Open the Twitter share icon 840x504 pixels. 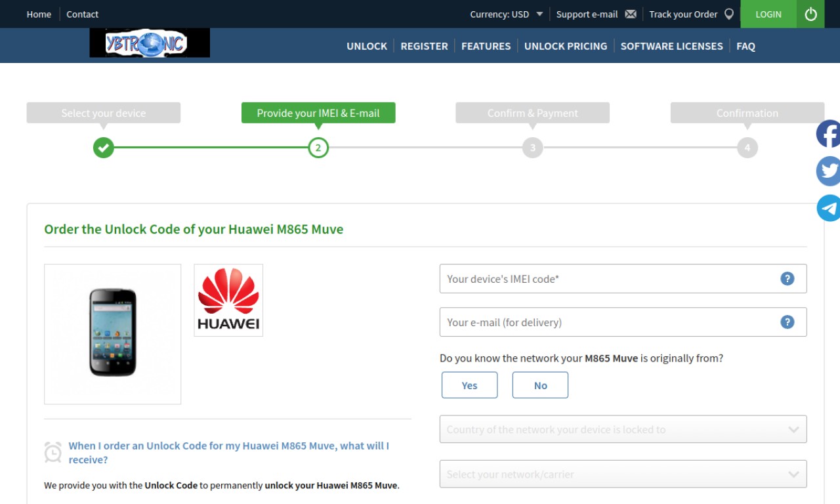[828, 171]
